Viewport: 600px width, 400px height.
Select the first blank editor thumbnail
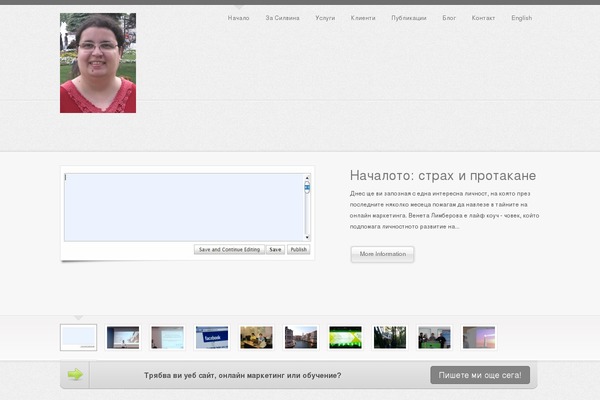[x=78, y=337]
